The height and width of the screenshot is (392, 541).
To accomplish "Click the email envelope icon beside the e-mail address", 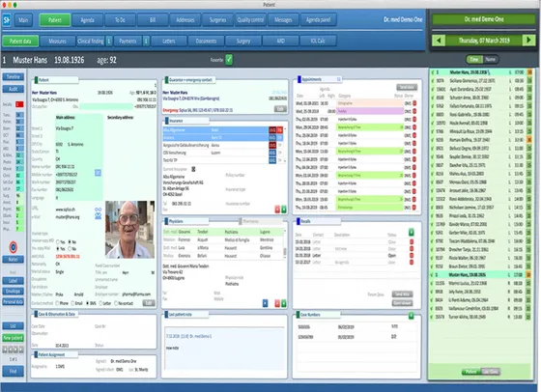I will pos(98,216).
